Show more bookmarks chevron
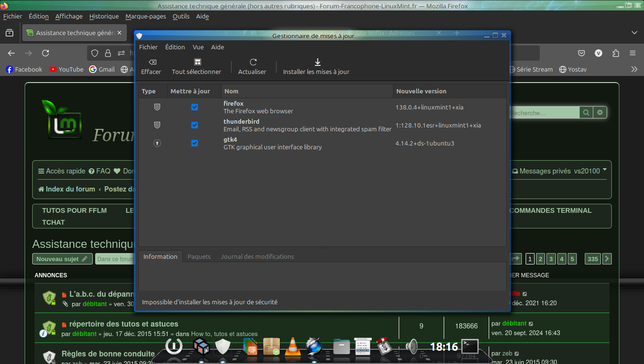 point(634,69)
